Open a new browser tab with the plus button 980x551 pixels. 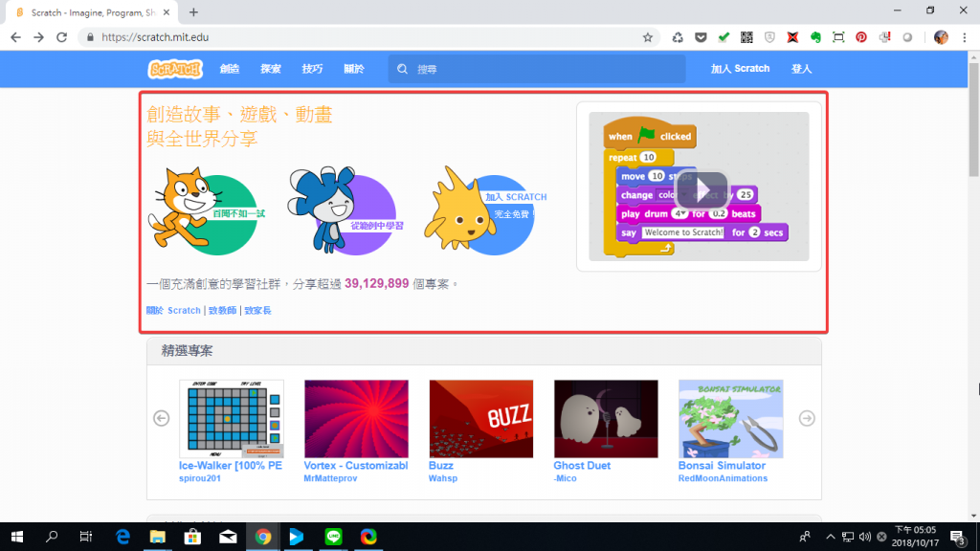(193, 11)
